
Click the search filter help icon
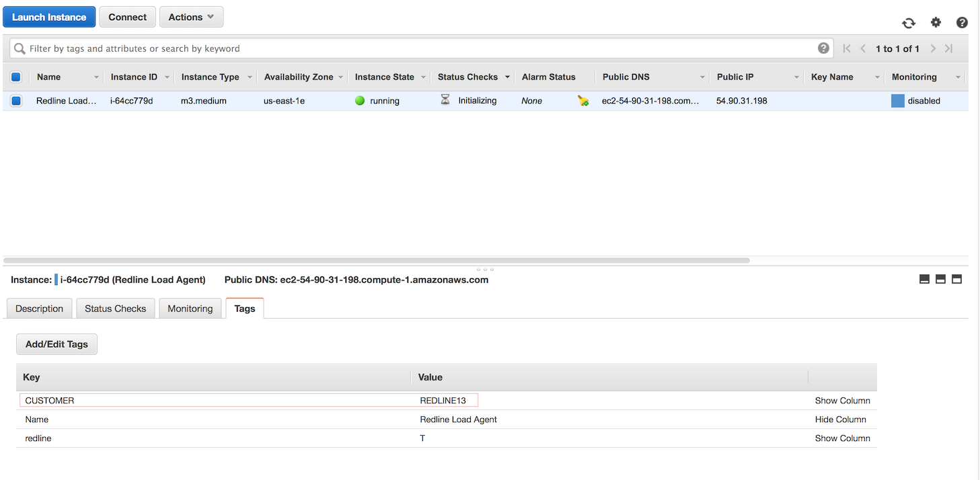click(x=823, y=48)
